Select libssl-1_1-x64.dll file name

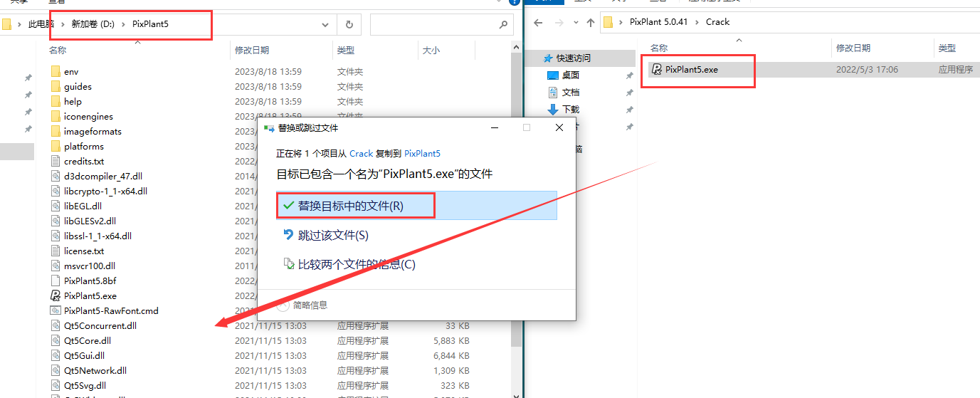(98, 236)
